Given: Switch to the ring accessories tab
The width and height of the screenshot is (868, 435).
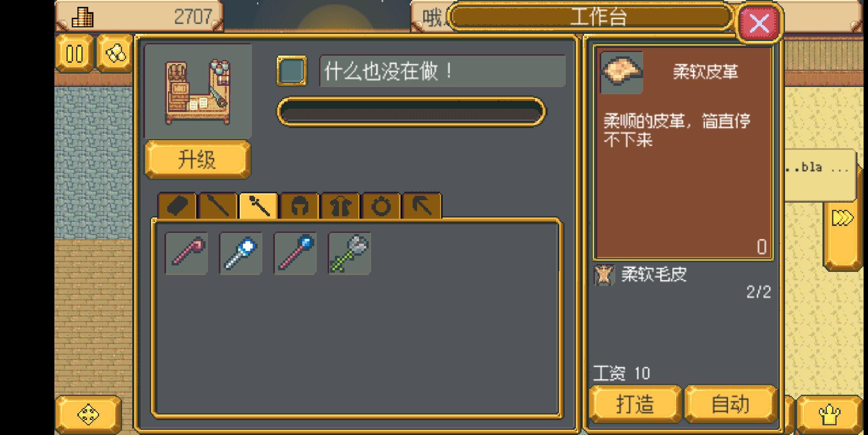Looking at the screenshot, I should (381, 206).
